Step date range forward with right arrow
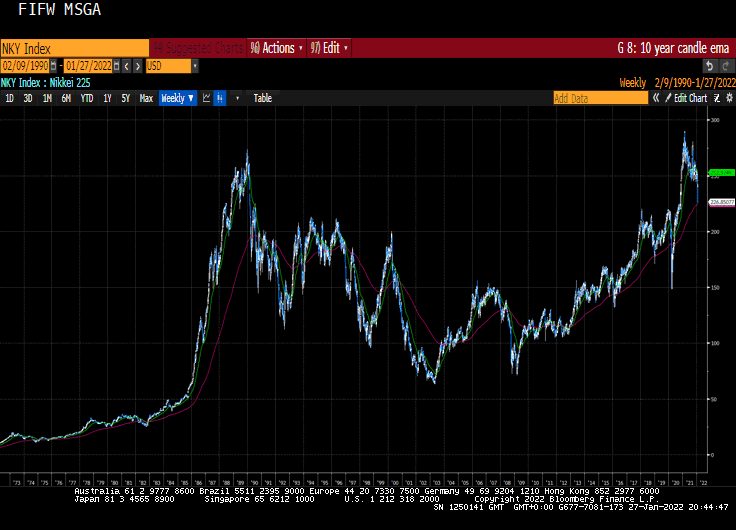Viewport: 736px width, 530px height. [x=138, y=66]
